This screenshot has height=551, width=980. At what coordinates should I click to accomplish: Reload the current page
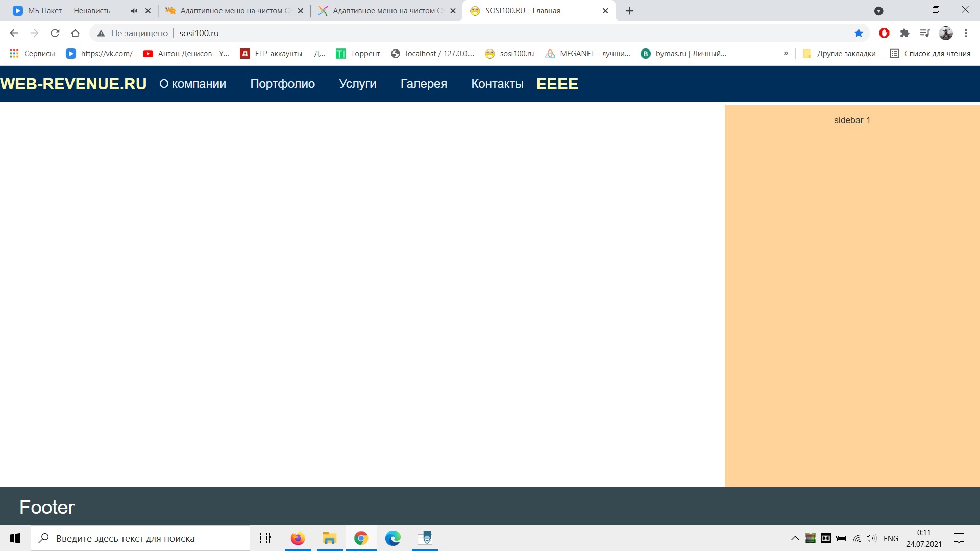coord(55,33)
